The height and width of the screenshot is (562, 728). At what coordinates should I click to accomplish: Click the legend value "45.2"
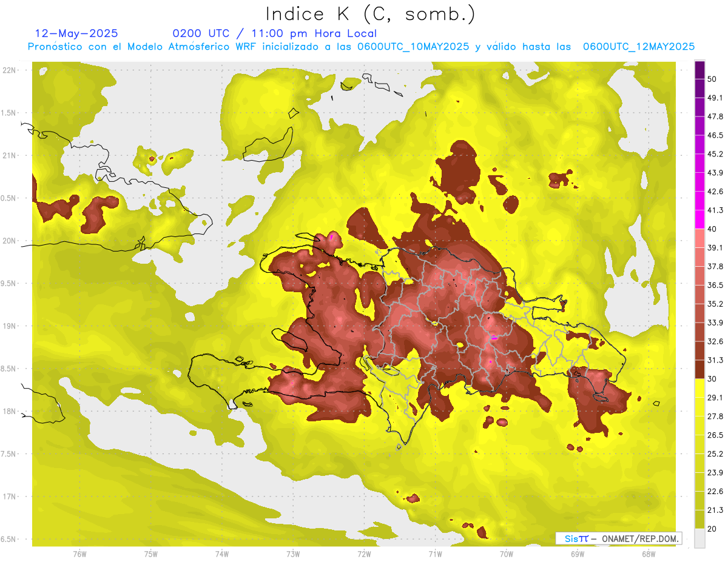(715, 154)
